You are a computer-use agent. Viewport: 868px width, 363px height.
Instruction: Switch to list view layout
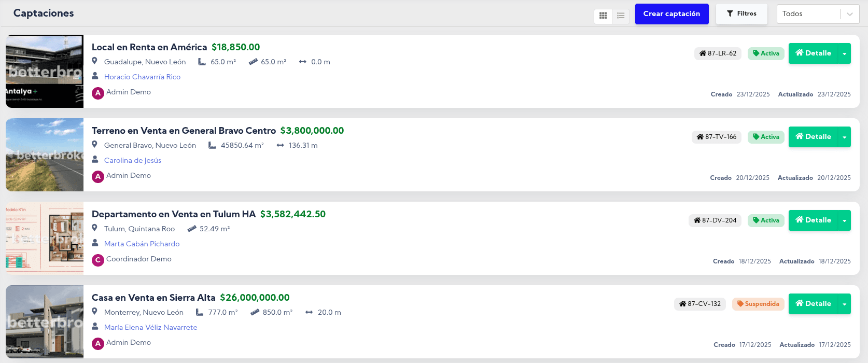tap(621, 16)
